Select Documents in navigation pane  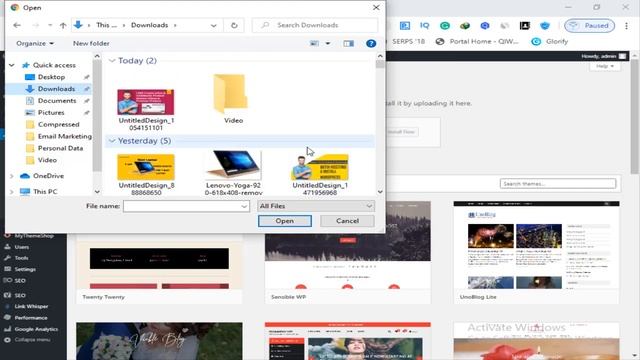click(x=57, y=100)
